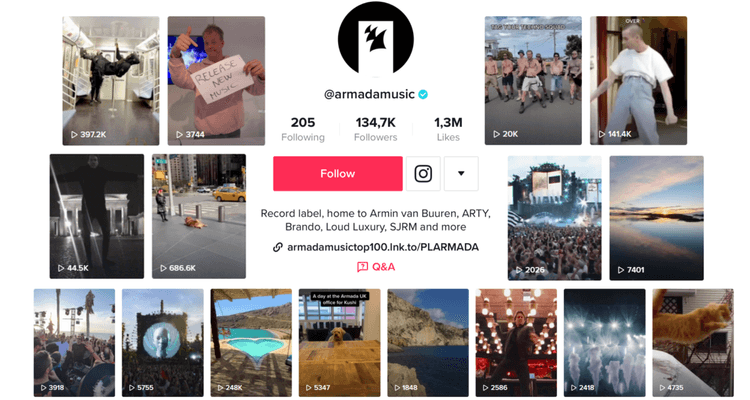The height and width of the screenshot is (400, 750).
Task: Click the Armada Music profile logo
Action: [375, 38]
